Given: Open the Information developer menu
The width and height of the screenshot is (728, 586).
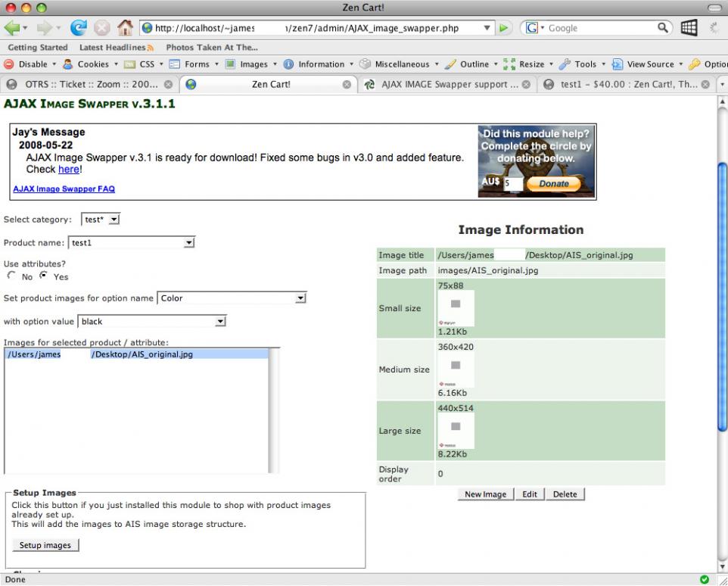Looking at the screenshot, I should coord(318,64).
